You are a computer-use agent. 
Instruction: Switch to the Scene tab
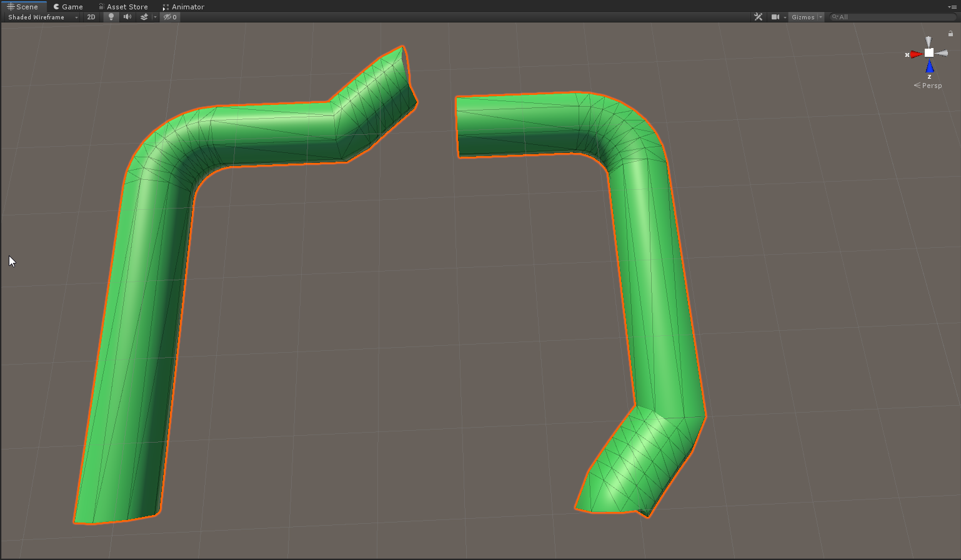click(x=23, y=6)
